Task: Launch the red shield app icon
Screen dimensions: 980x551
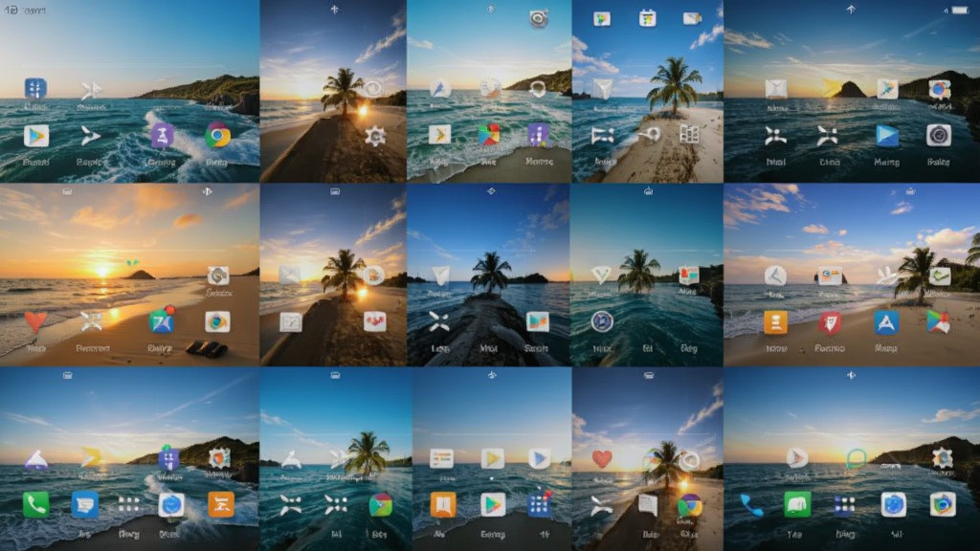Action: click(830, 322)
